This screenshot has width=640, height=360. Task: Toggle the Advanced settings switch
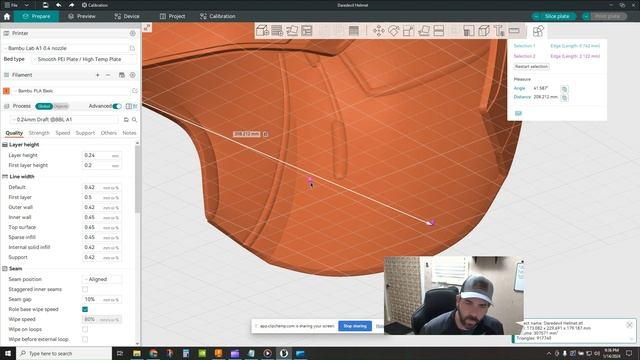[x=117, y=106]
